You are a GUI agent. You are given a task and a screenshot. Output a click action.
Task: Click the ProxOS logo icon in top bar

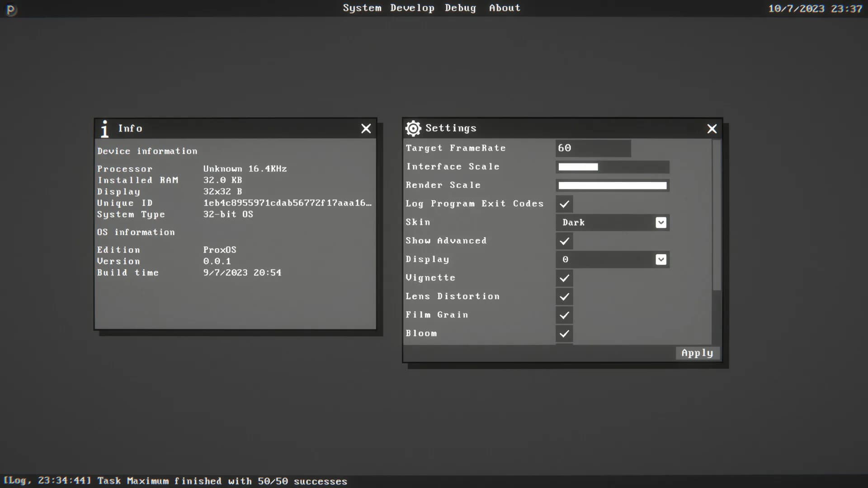pyautogui.click(x=11, y=9)
